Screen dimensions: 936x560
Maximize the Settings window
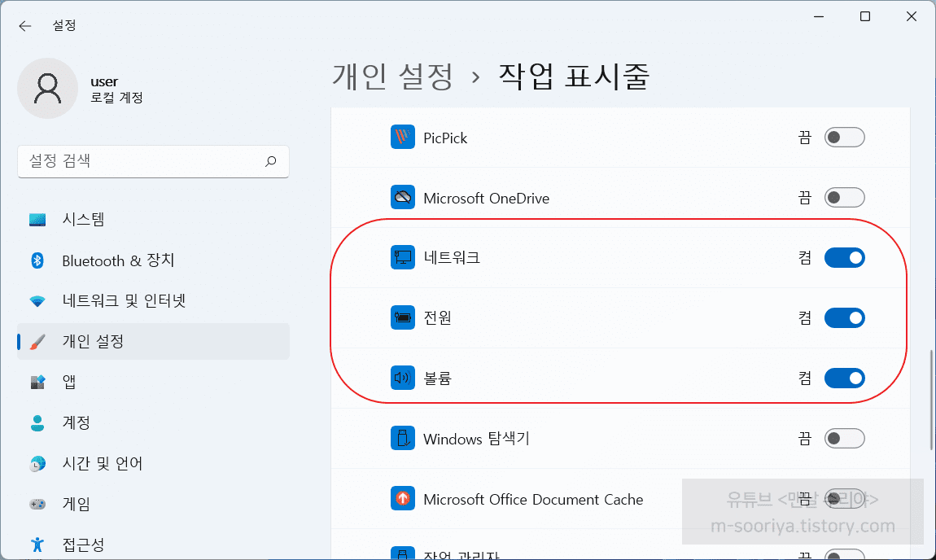point(865,17)
